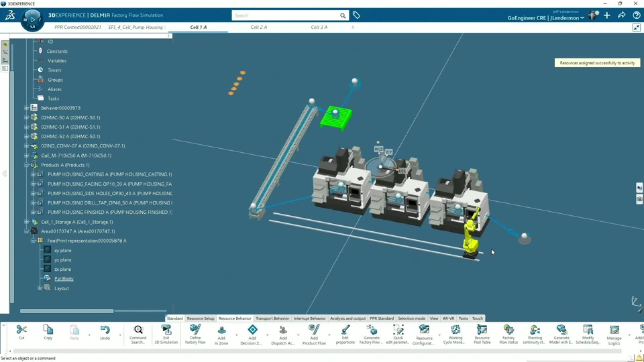
Task: Expand 02HMC-51 A tree node
Action: pyautogui.click(x=26, y=127)
